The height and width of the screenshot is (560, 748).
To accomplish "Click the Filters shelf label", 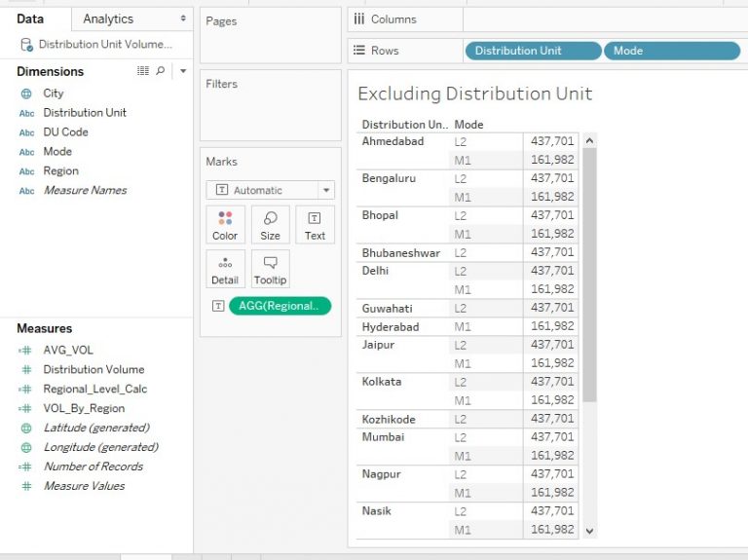I will [221, 84].
